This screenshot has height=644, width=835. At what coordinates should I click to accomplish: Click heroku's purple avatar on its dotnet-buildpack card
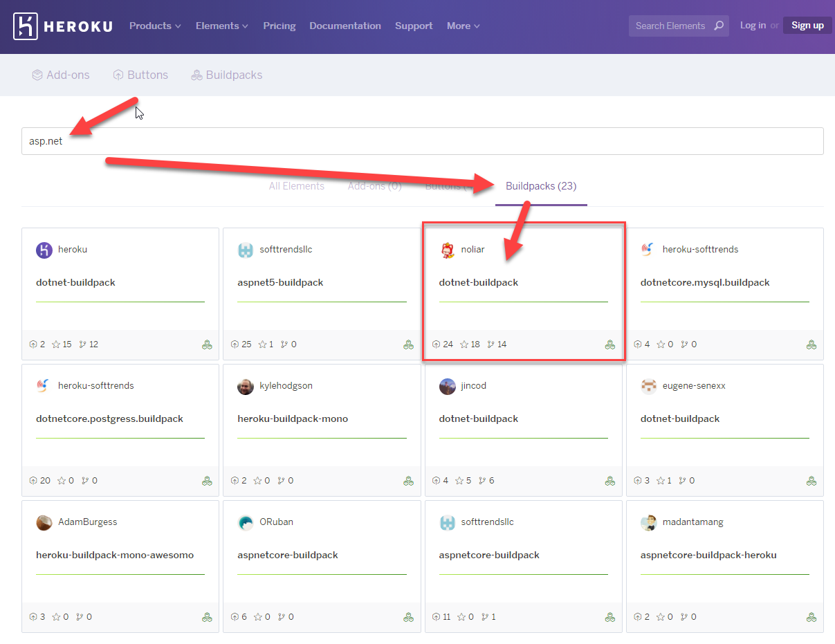[44, 250]
